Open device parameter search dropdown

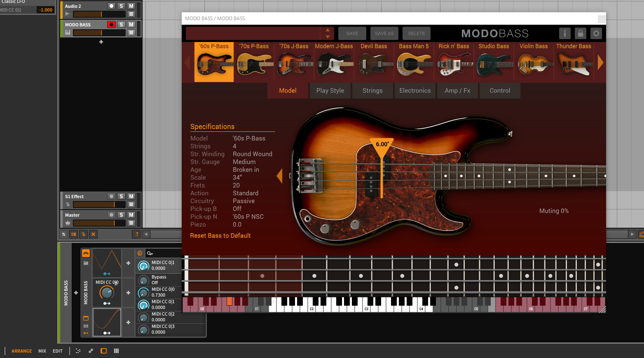150,253
